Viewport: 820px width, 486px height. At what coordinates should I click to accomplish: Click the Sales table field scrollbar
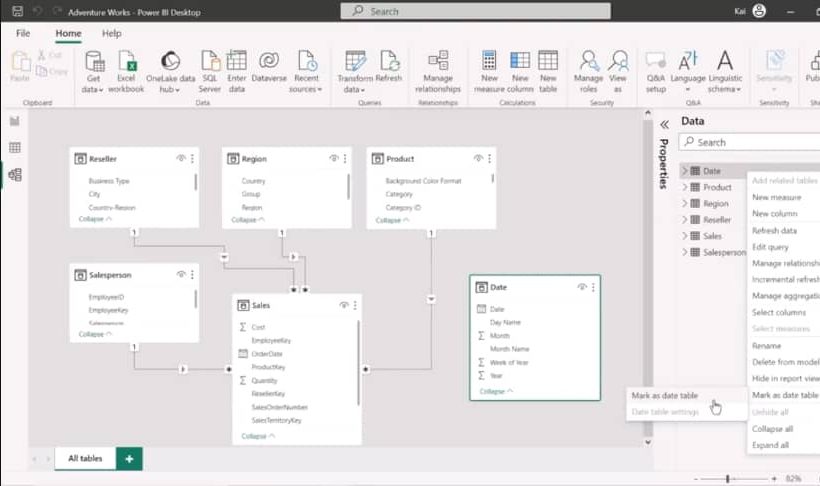(x=358, y=363)
